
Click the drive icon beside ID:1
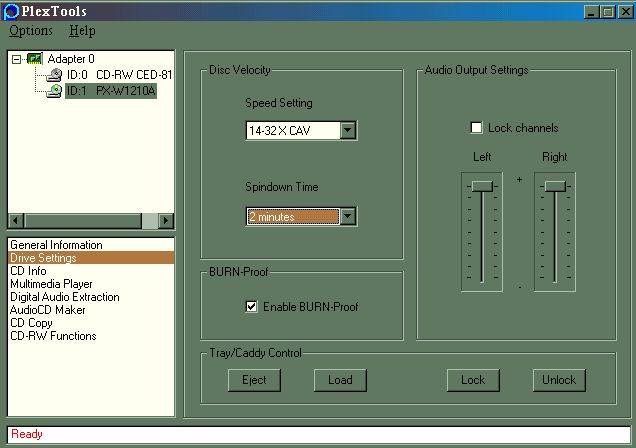(x=54, y=91)
